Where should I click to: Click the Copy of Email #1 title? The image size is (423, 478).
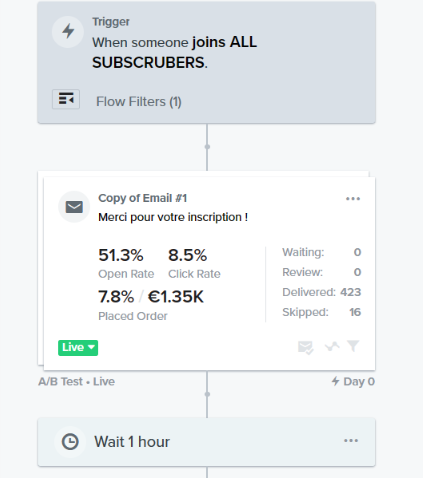[x=143, y=198]
